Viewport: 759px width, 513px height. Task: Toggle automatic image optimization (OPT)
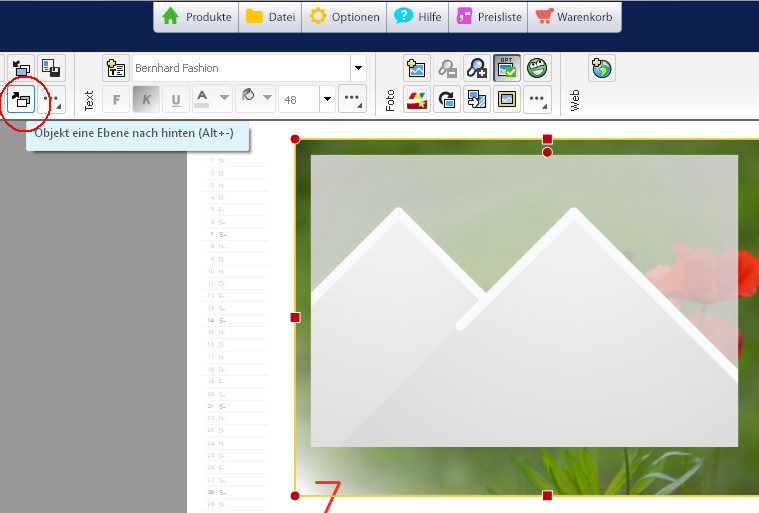(507, 68)
